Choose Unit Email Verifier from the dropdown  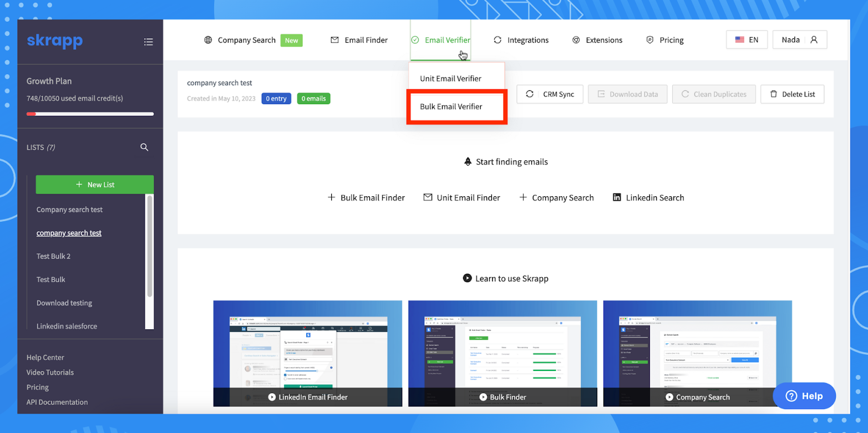tap(450, 78)
